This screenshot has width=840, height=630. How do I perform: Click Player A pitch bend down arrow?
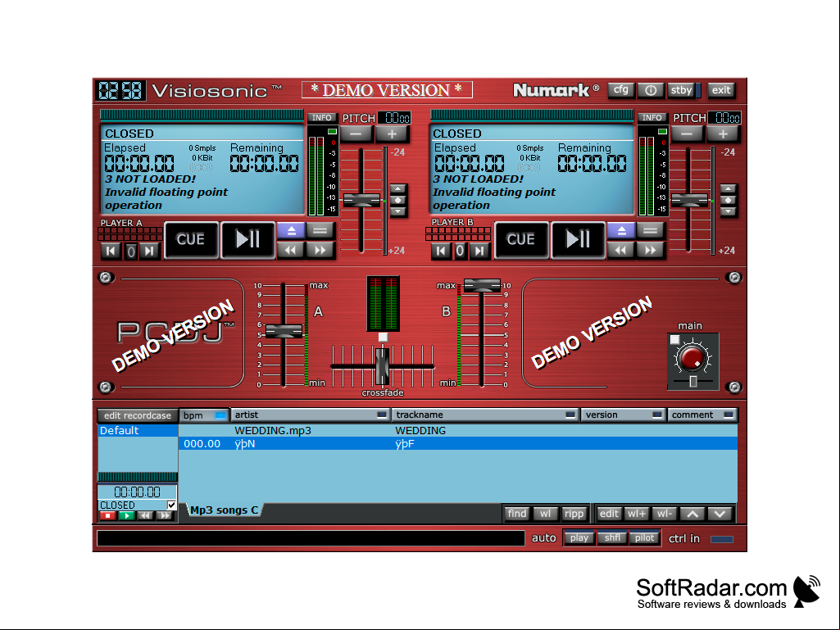[397, 211]
